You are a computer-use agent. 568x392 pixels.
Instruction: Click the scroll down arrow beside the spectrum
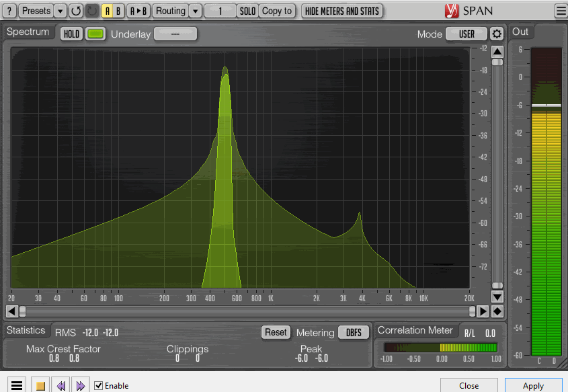click(497, 297)
